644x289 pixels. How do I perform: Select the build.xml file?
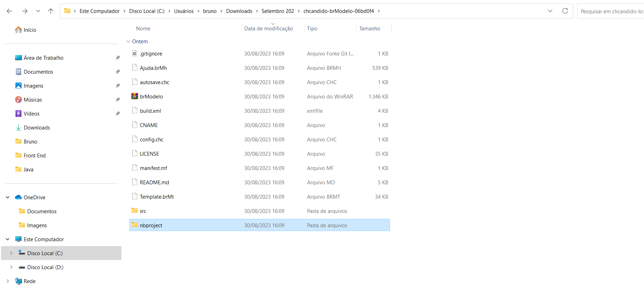(260, 111)
